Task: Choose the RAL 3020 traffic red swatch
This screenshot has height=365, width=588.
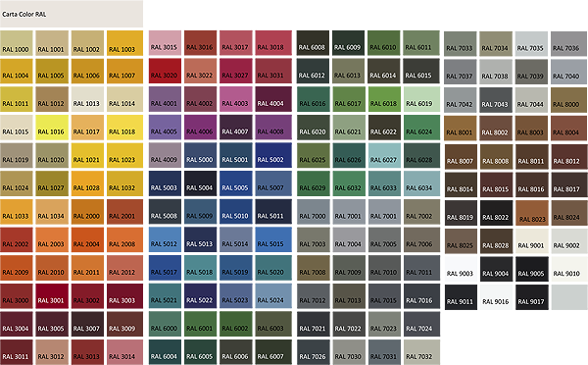Action: [x=165, y=71]
